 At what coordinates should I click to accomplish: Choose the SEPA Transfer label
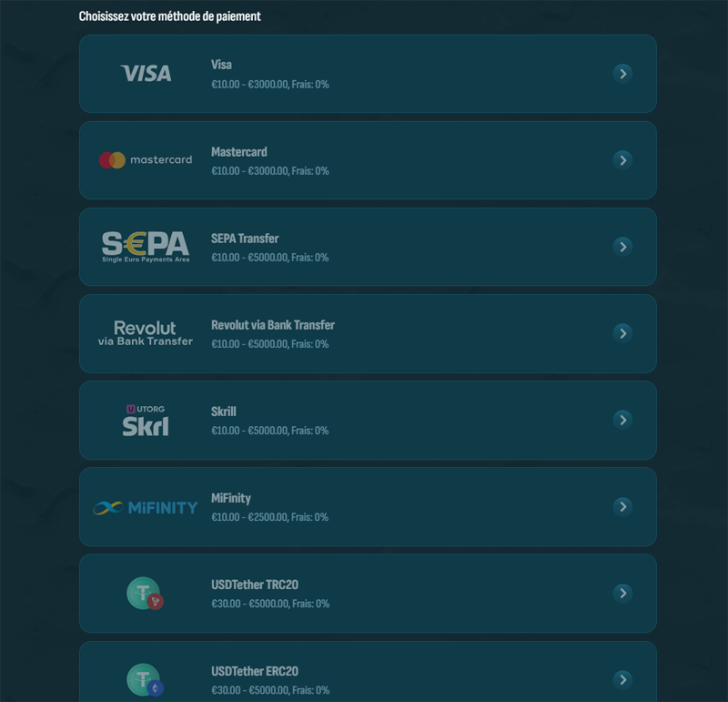tap(245, 239)
